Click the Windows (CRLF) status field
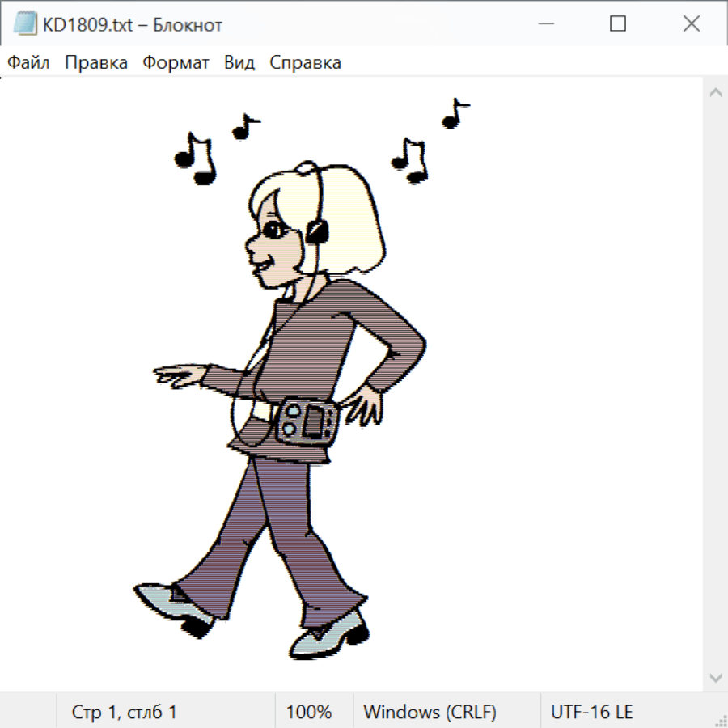The width and height of the screenshot is (728, 728). pos(430,712)
